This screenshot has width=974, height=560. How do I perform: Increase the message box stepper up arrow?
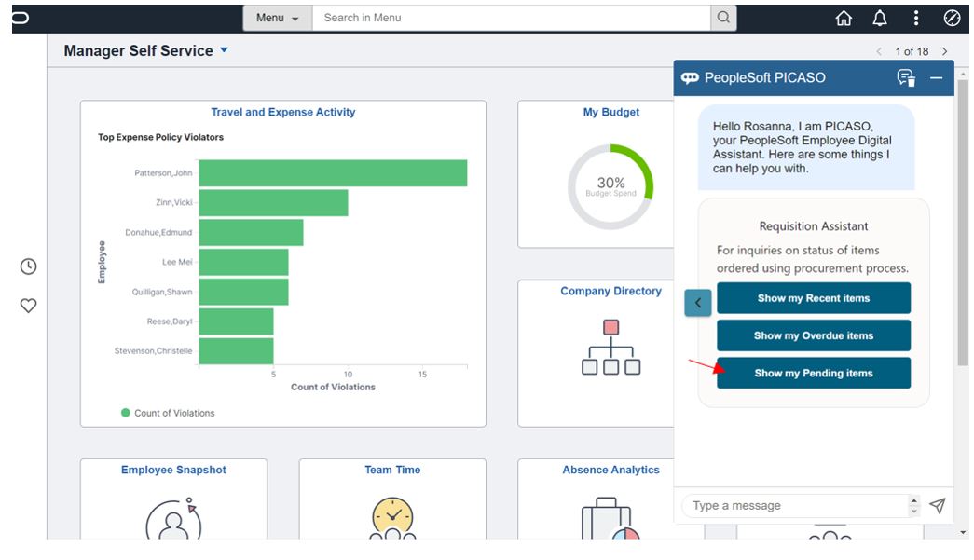[x=913, y=500]
